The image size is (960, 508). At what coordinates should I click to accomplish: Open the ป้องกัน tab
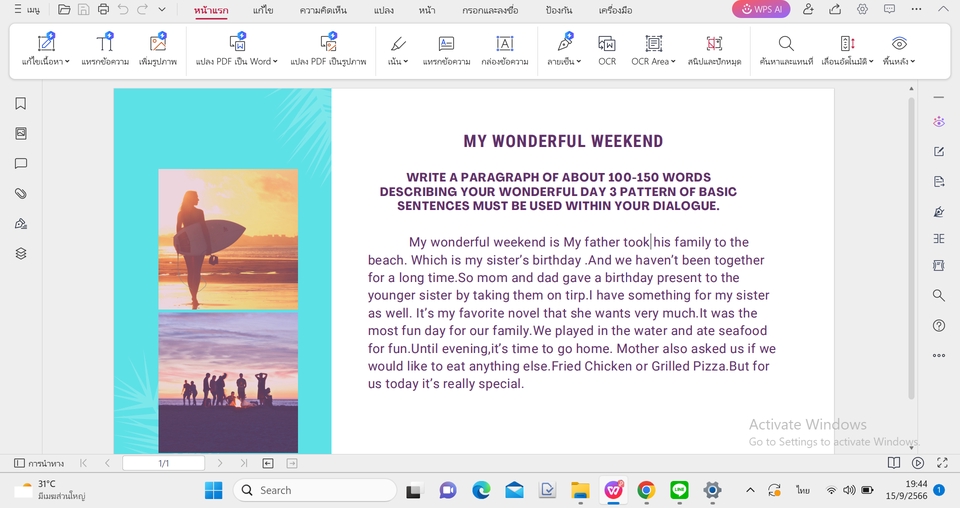(x=558, y=10)
